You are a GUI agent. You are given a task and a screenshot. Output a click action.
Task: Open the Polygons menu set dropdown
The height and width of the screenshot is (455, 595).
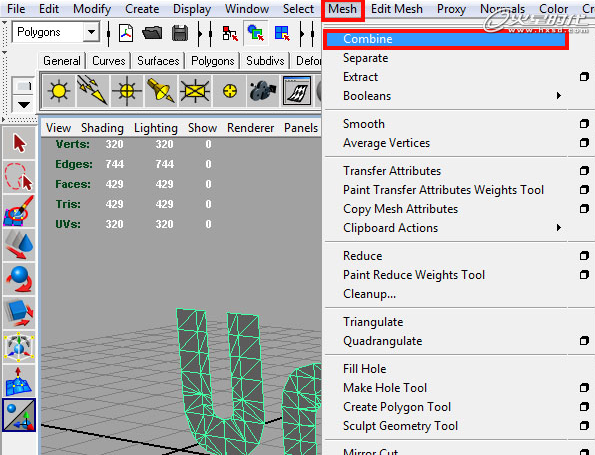pos(91,32)
